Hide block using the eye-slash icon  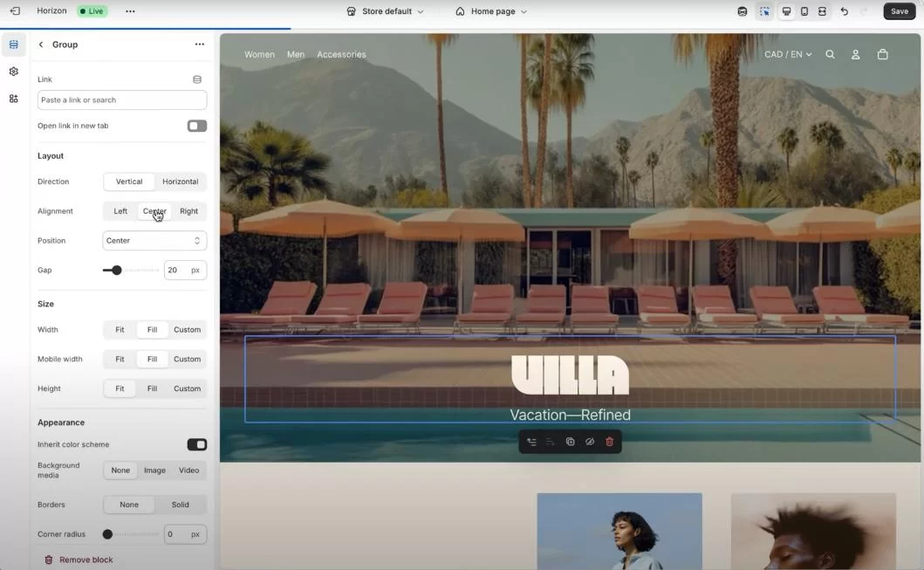589,442
